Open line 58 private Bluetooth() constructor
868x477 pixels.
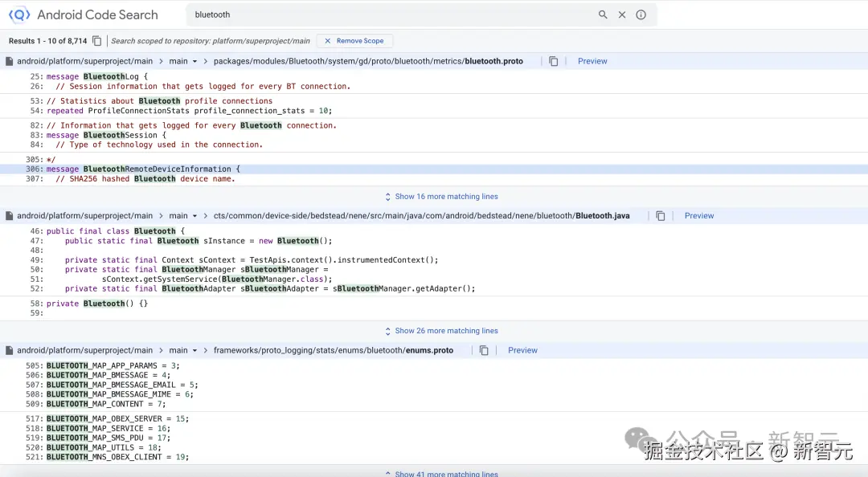(97, 304)
